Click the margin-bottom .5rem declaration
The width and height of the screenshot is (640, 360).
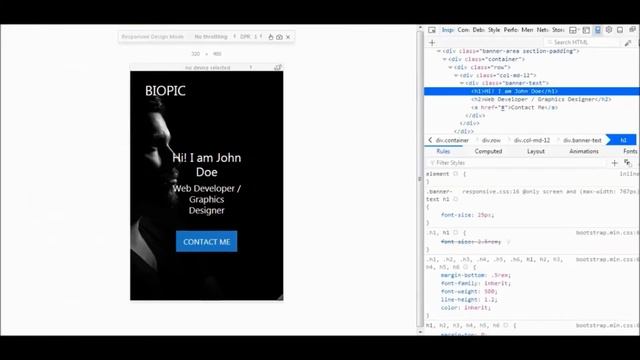coord(476,276)
